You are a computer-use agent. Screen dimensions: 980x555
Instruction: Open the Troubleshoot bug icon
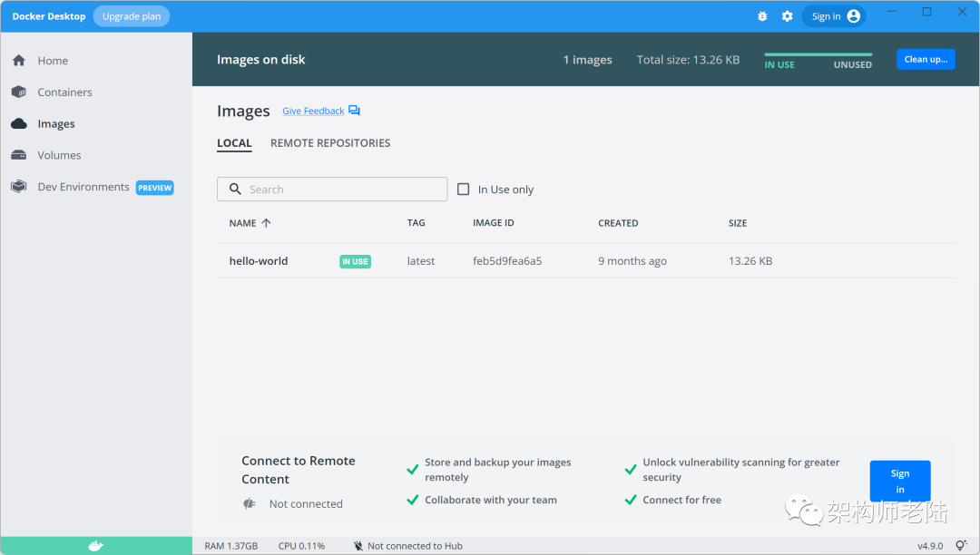762,16
